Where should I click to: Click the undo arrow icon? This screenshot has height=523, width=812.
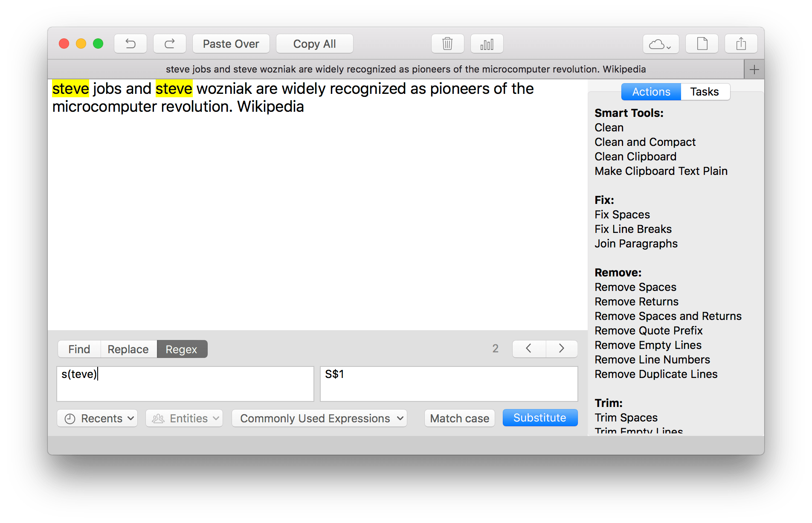click(130, 44)
